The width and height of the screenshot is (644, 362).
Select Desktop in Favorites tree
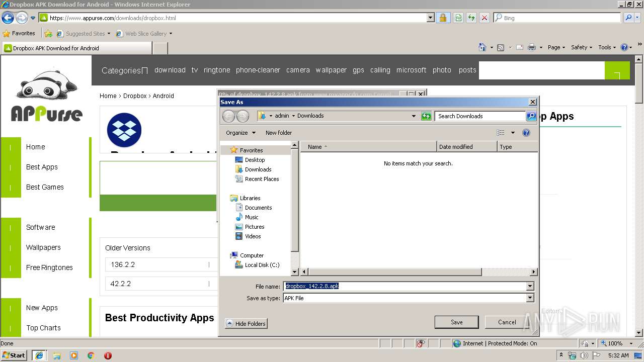pos(255,160)
